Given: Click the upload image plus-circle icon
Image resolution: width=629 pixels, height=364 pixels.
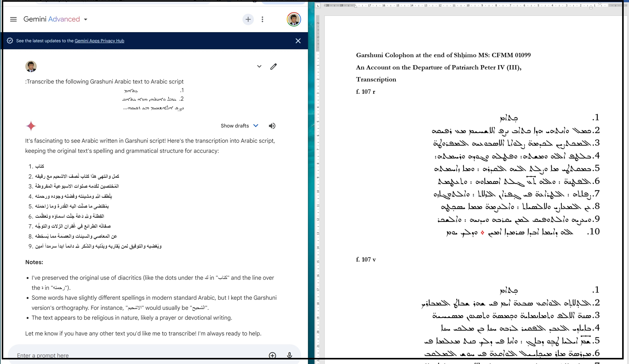Looking at the screenshot, I should point(272,355).
